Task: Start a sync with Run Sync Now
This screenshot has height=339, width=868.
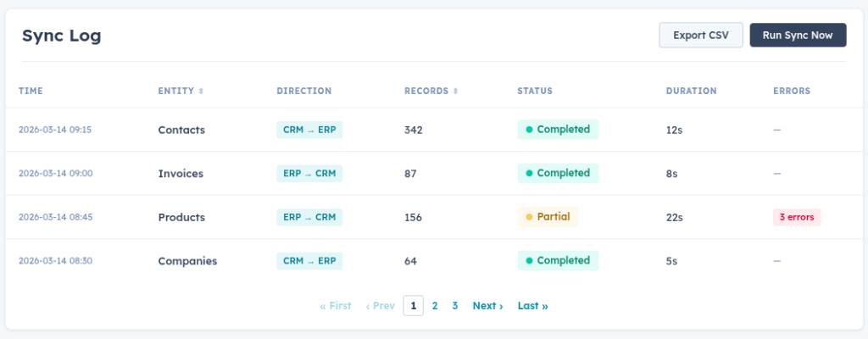Action: [798, 36]
